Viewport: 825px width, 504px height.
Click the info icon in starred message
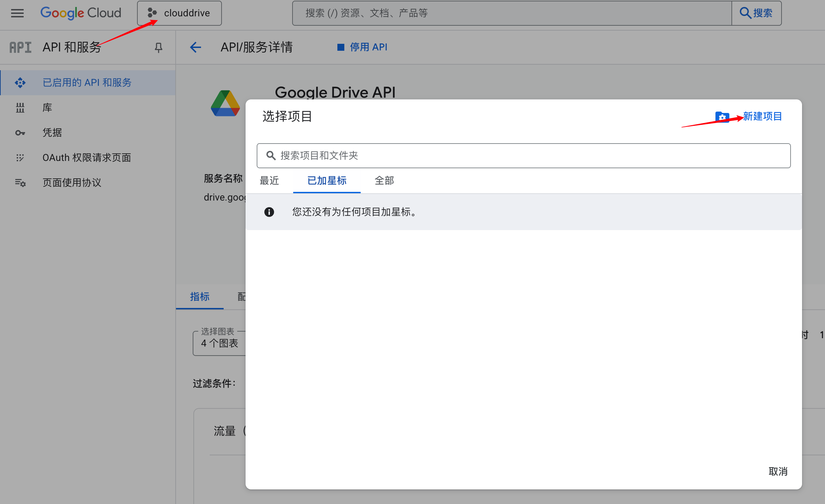pos(269,212)
